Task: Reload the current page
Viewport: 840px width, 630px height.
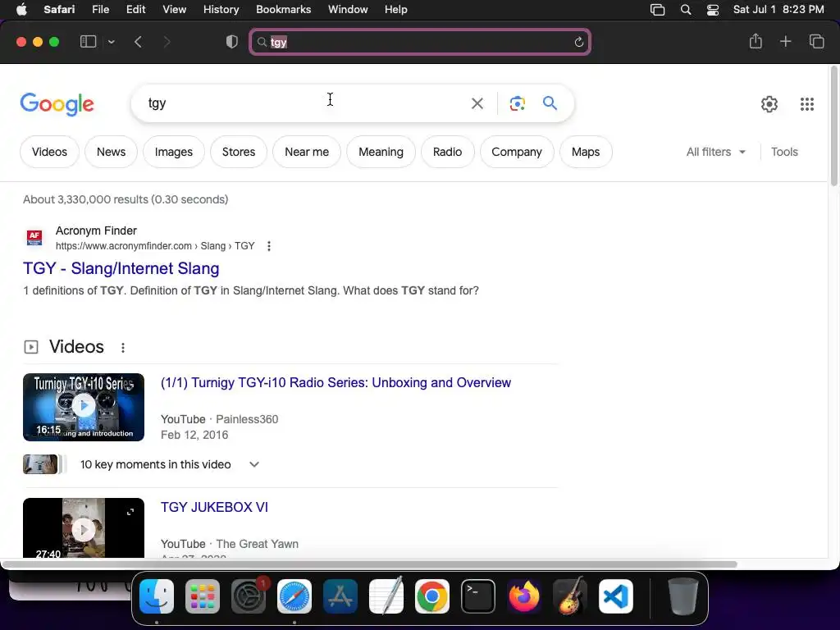Action: (578, 43)
